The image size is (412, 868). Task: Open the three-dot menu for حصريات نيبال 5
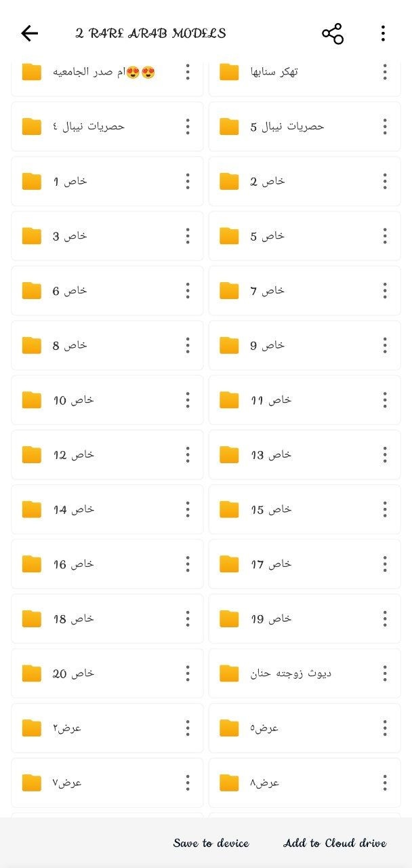pyautogui.click(x=385, y=127)
